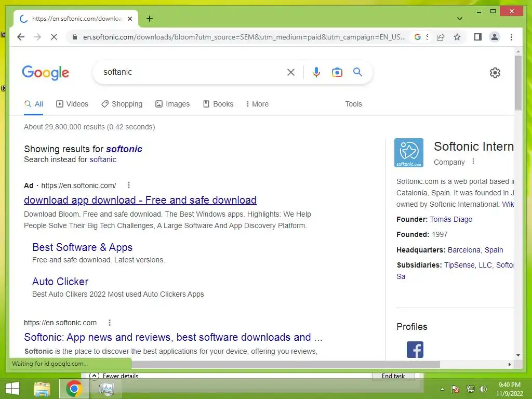Open the volume speaker icon
The image size is (532, 399).
click(483, 389)
